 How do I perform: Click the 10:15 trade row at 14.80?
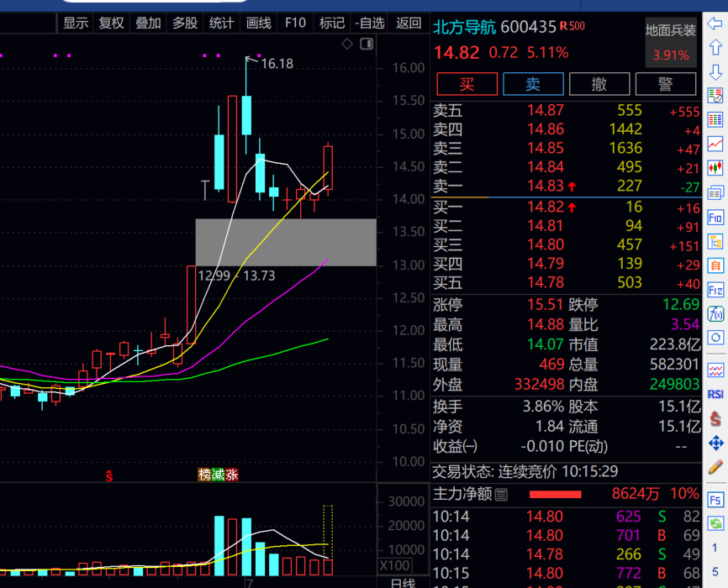[x=566, y=573]
